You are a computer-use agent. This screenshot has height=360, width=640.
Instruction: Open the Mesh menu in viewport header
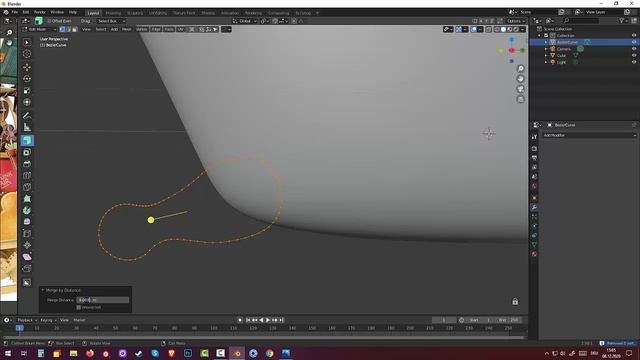point(127,29)
